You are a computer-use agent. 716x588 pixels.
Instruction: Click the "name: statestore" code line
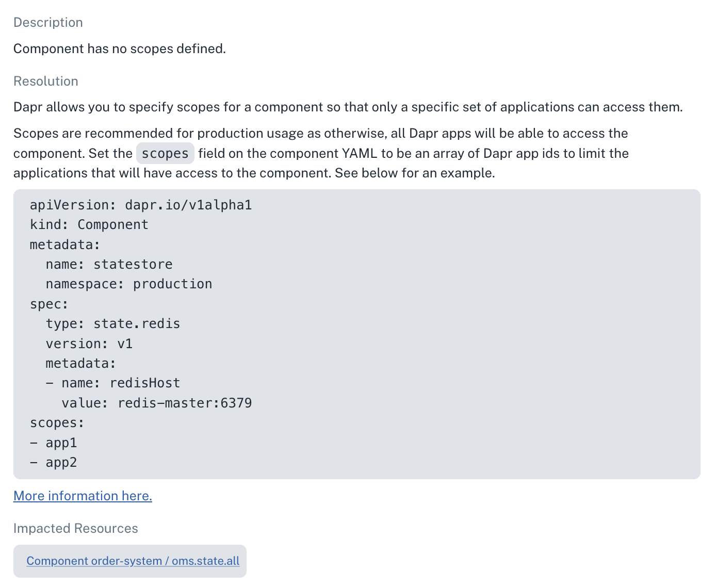point(109,264)
